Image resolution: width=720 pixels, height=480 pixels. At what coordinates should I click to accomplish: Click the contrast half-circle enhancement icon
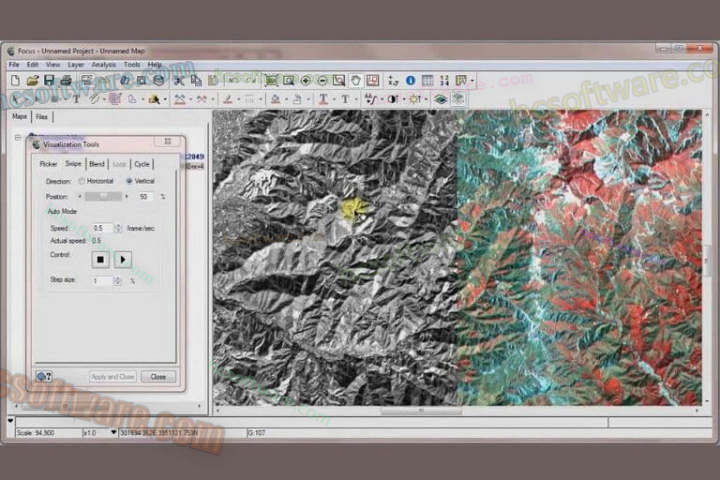pyautogui.click(x=393, y=99)
